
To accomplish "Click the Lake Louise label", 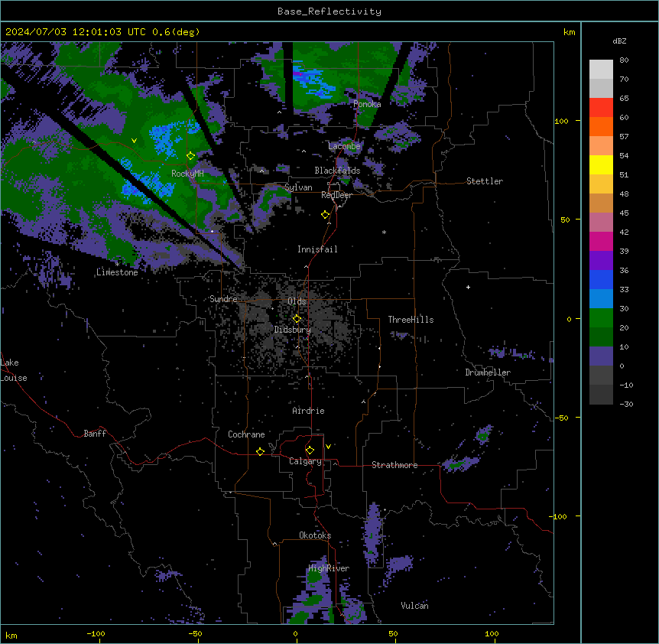I will point(14,370).
